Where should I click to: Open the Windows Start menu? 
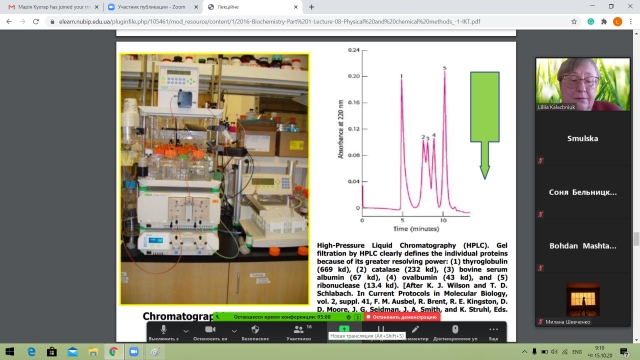pyautogui.click(x=10, y=351)
